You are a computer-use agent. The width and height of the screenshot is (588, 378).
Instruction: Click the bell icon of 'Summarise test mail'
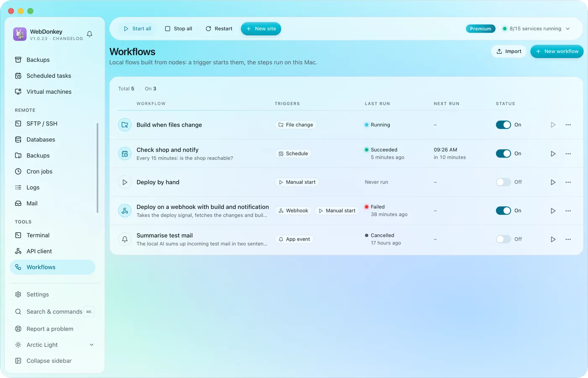pyautogui.click(x=125, y=239)
